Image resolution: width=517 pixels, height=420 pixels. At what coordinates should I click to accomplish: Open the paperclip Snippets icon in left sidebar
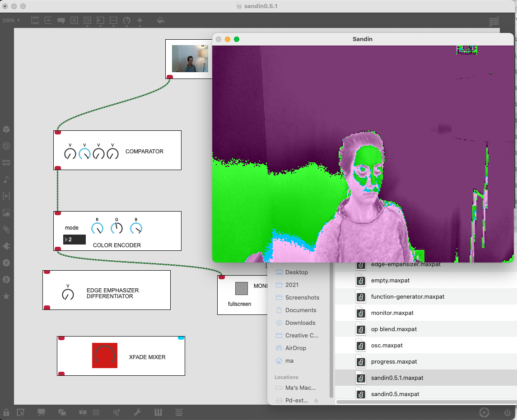point(6,229)
